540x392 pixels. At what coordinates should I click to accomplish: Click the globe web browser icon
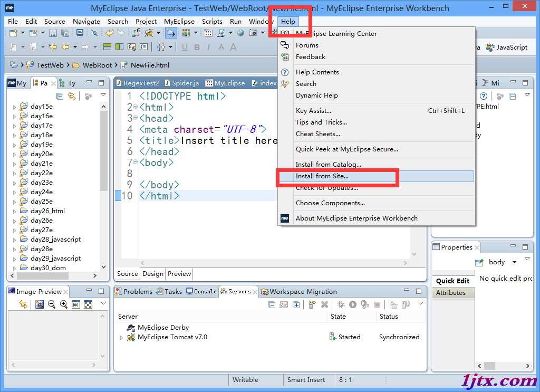pos(240,33)
